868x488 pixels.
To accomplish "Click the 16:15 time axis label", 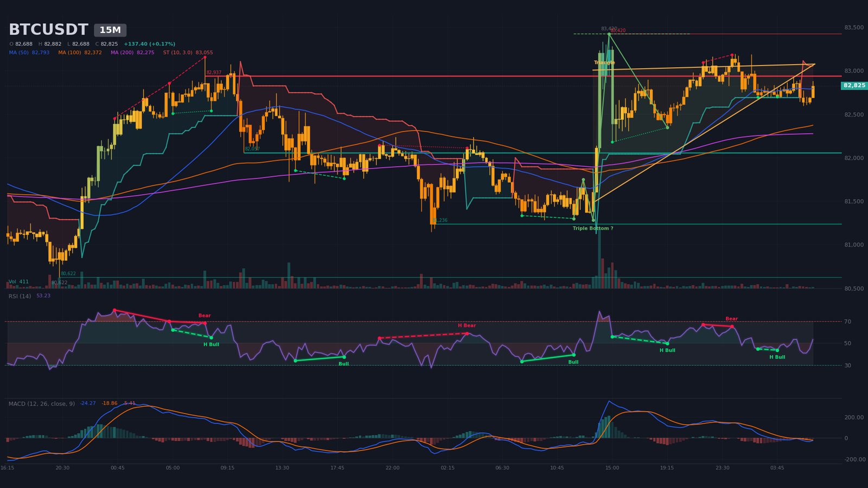I will pyautogui.click(x=7, y=468).
